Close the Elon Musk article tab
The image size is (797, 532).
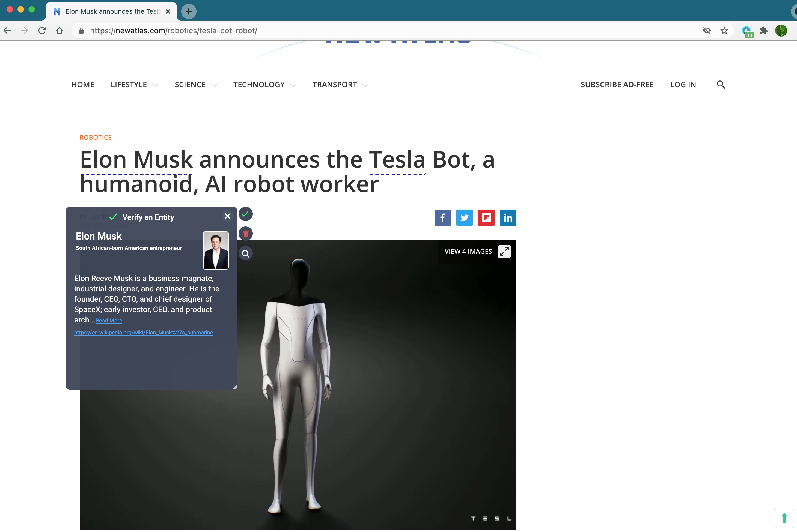pyautogui.click(x=168, y=11)
